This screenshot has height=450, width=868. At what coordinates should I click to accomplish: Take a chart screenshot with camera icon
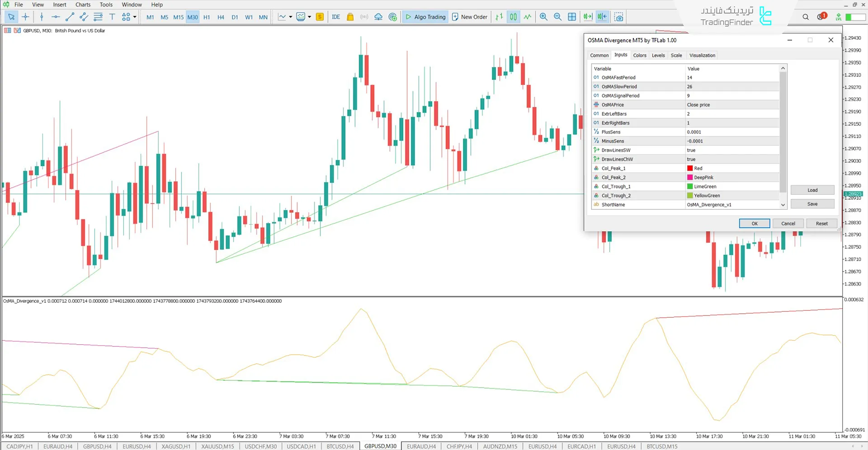(619, 17)
